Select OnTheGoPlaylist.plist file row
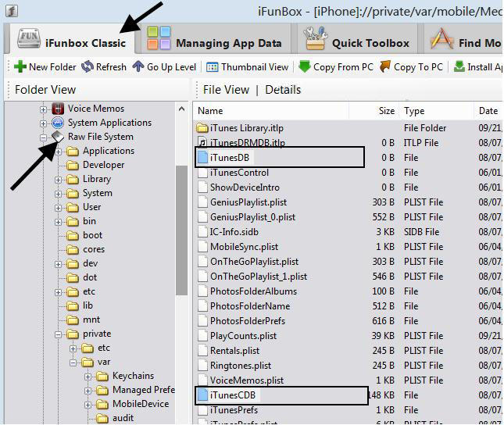This screenshot has height=425, width=504. click(349, 262)
